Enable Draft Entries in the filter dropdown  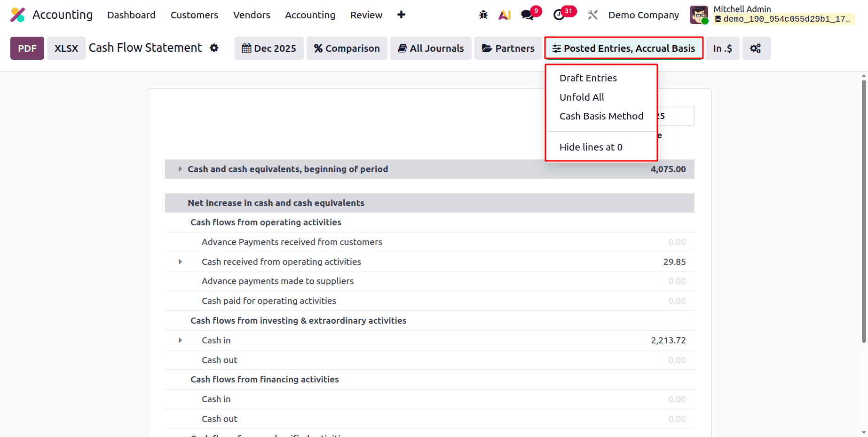[588, 78]
